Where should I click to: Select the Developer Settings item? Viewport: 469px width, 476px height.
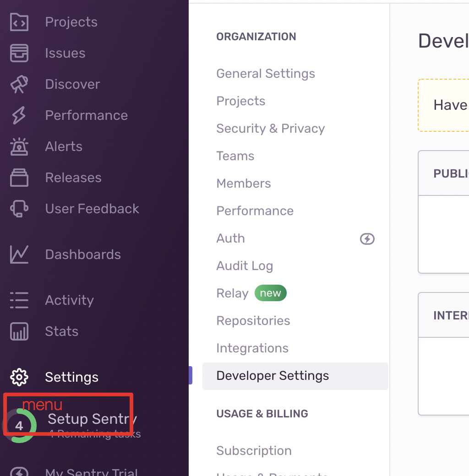pos(295,376)
